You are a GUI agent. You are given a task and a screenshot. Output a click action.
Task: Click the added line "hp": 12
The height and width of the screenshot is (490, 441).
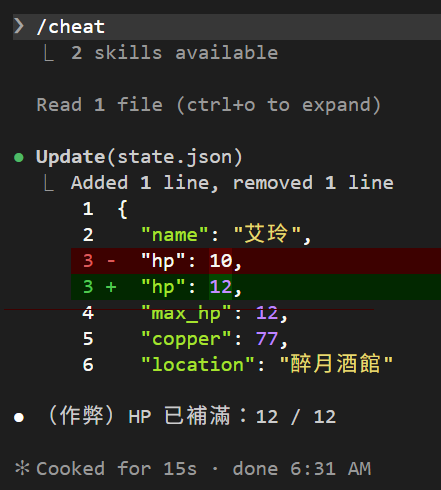[x=256, y=287]
